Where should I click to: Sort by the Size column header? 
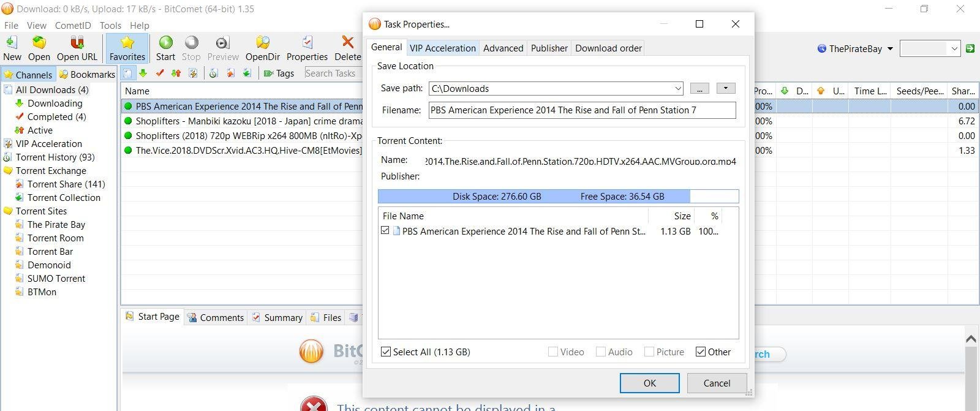tap(671, 216)
